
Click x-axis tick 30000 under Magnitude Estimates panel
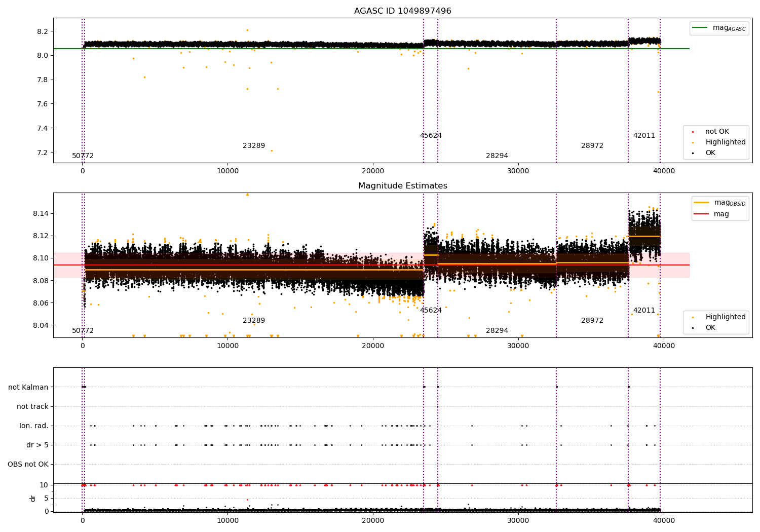click(x=518, y=346)
